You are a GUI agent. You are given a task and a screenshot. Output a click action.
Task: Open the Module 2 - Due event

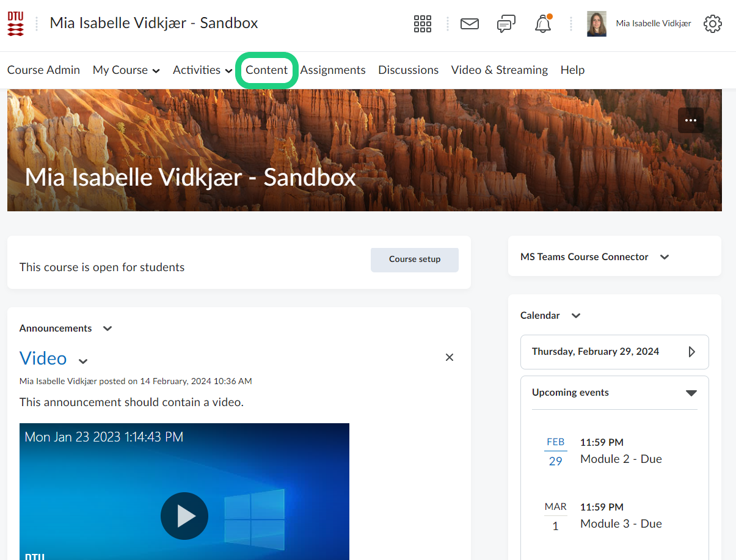tap(621, 459)
